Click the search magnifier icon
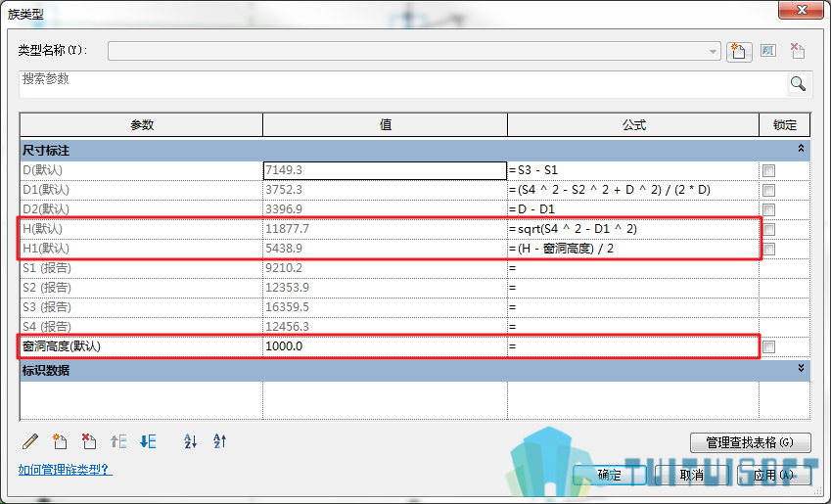This screenshot has width=831, height=504. click(x=798, y=84)
